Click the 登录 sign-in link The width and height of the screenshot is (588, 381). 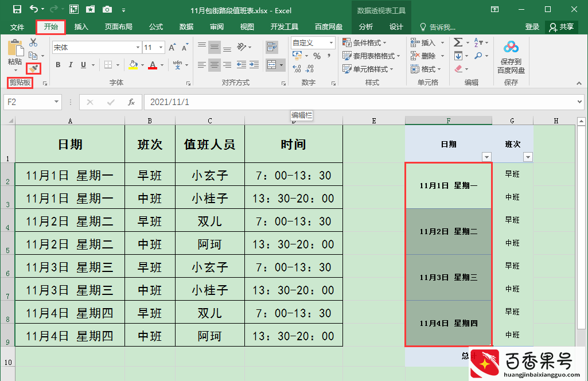pos(532,26)
